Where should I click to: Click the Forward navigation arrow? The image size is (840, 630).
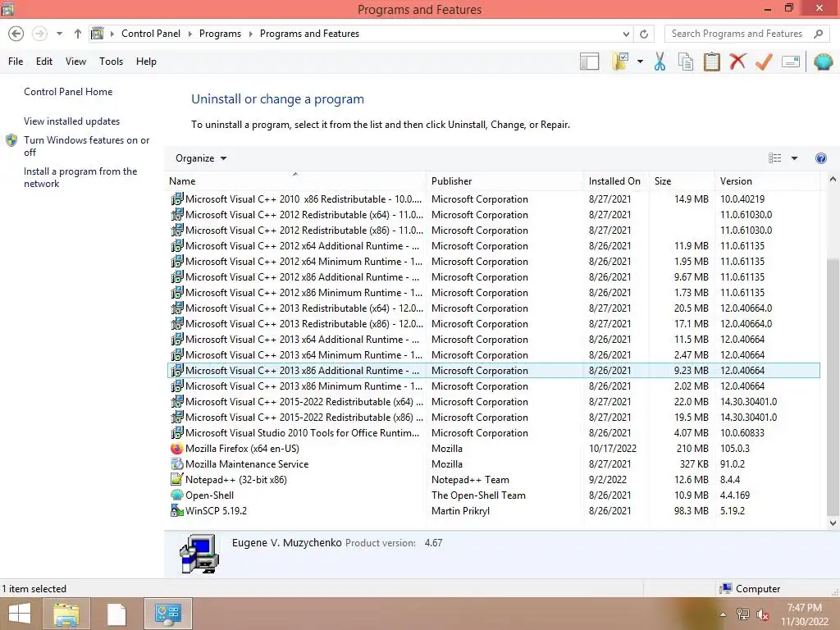pos(39,34)
